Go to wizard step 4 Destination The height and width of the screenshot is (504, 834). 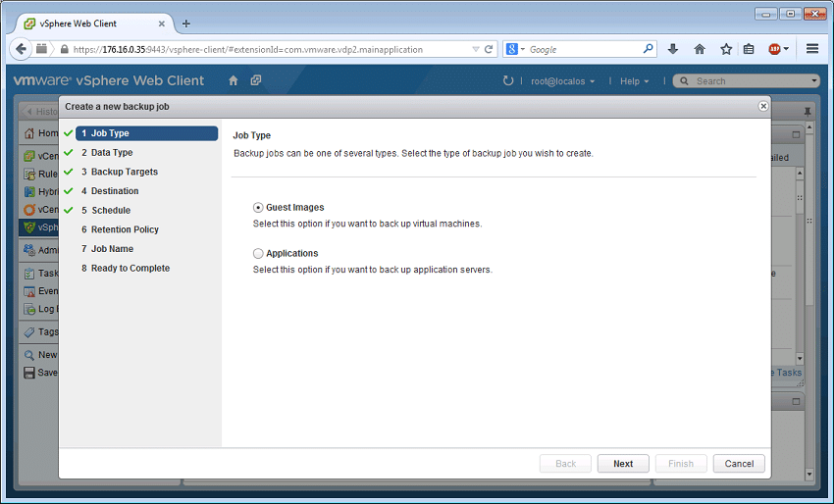[110, 191]
